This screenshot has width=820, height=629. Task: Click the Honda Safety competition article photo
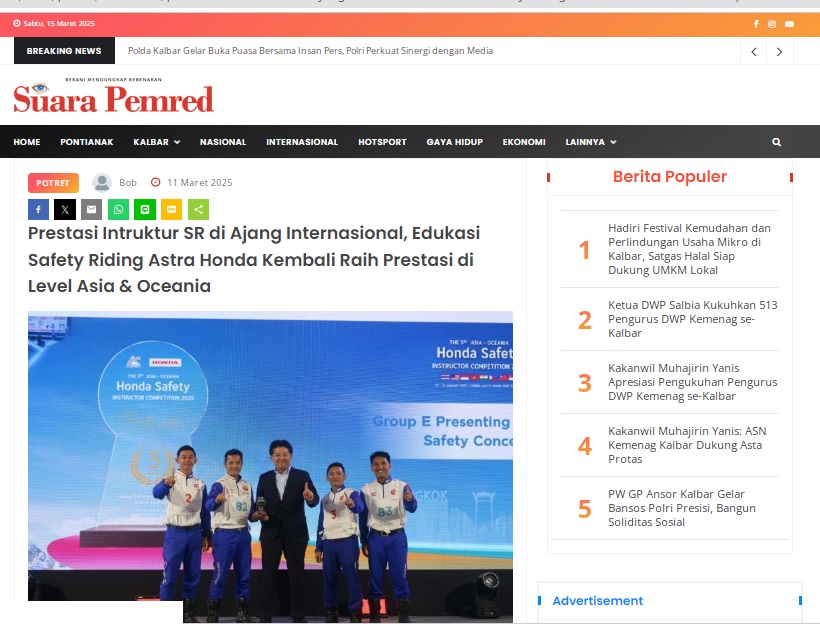270,467
